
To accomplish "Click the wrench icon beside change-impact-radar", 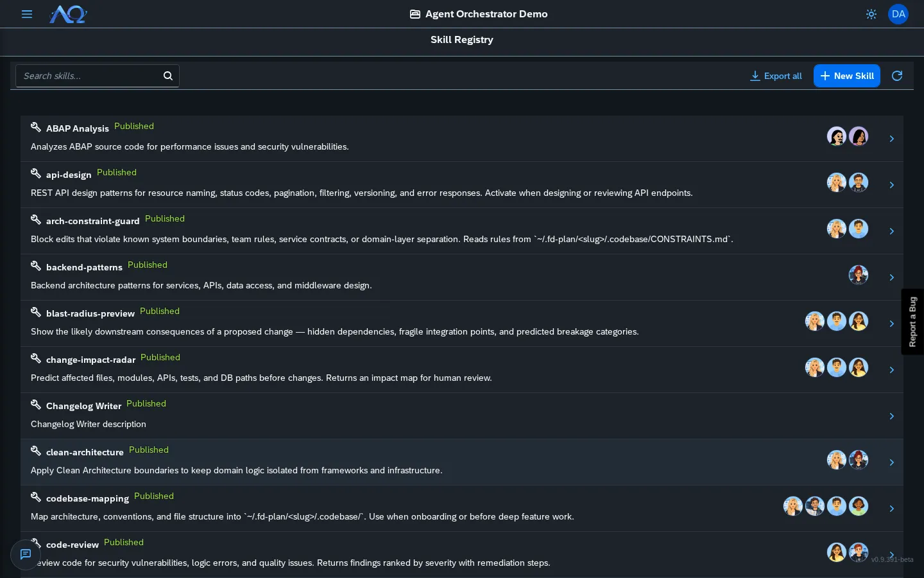I will pos(36,358).
